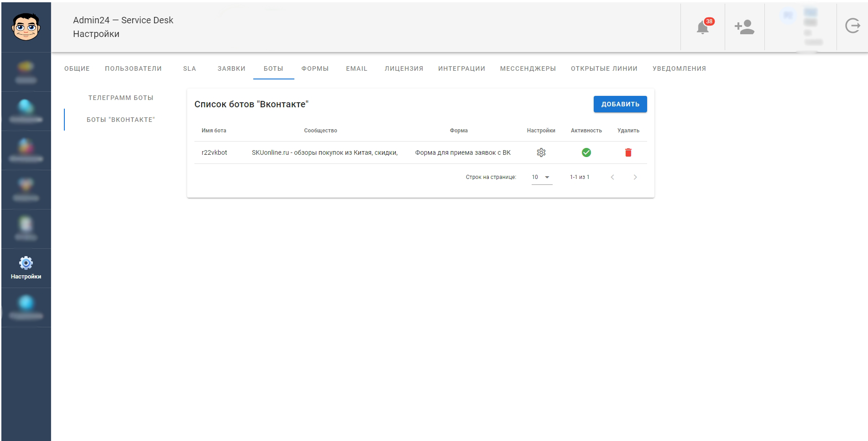Open the Заявки tab
The image size is (868, 441).
click(231, 68)
